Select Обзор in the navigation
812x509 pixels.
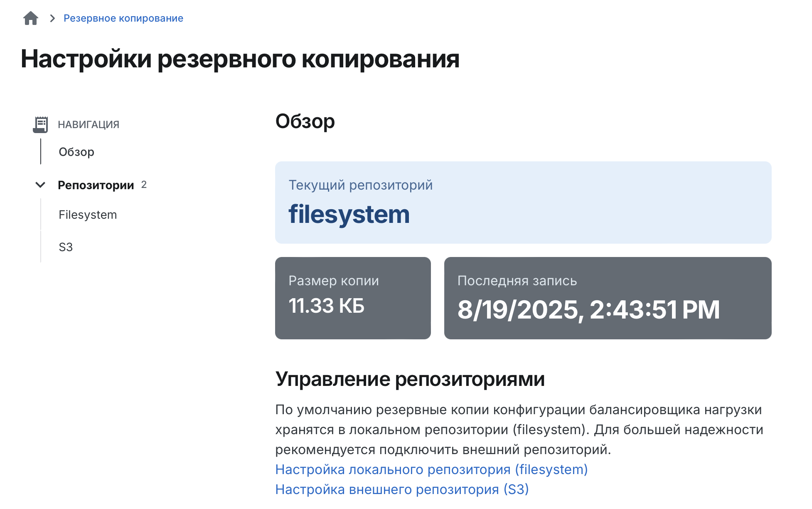[76, 152]
